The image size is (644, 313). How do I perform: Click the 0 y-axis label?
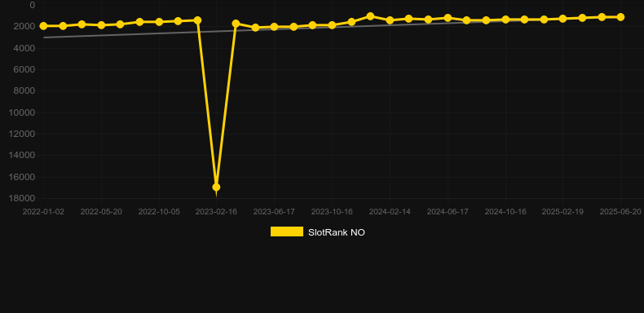pyautogui.click(x=33, y=6)
